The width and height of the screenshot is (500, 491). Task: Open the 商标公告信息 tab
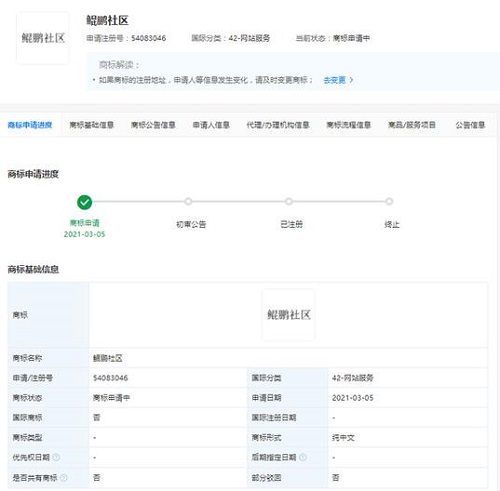153,125
